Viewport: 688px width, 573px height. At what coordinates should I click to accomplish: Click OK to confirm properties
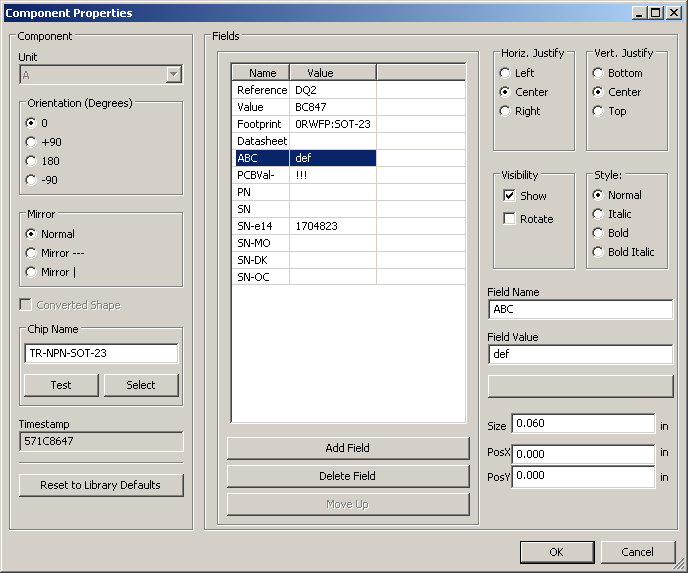pyautogui.click(x=557, y=552)
